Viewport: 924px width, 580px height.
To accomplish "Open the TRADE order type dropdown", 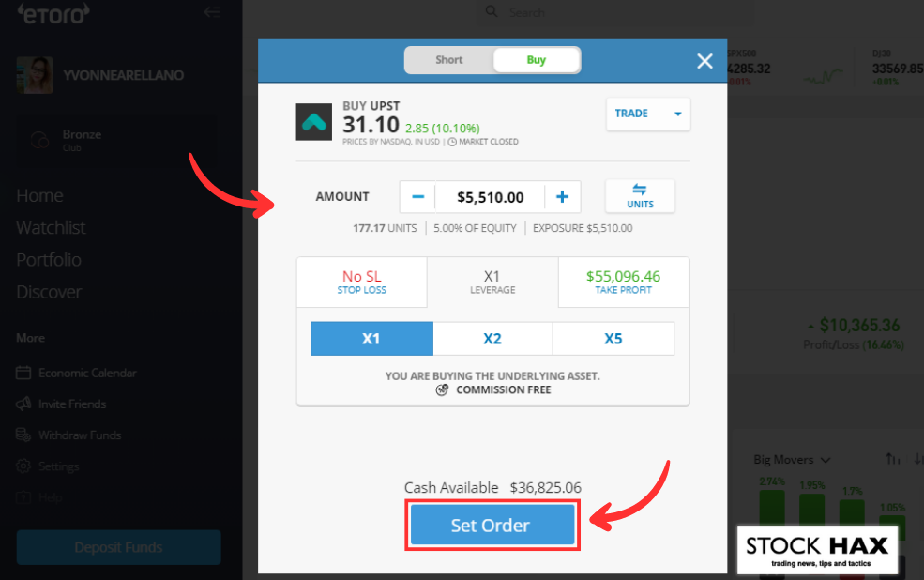I will 648,114.
